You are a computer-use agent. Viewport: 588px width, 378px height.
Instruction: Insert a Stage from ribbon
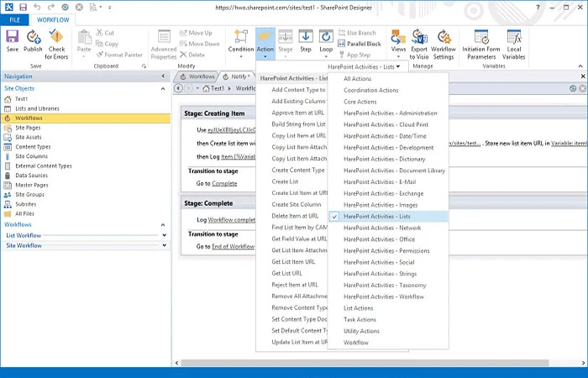pos(286,44)
